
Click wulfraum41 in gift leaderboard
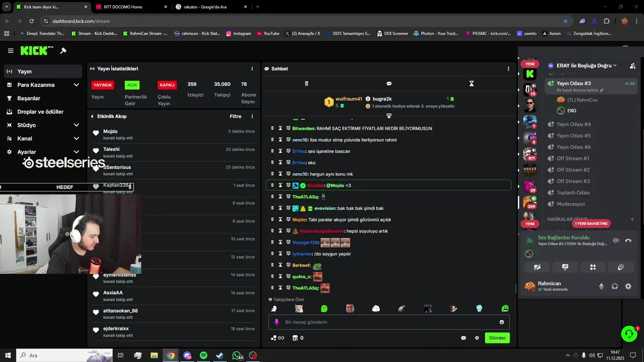pos(349,99)
